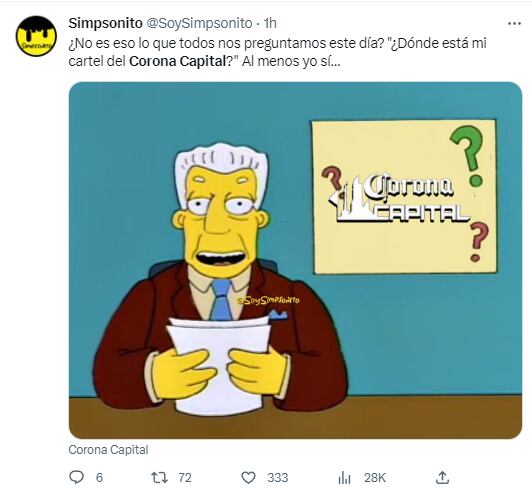The width and height of the screenshot is (532, 489).
Task: Open the 1h timestamp link
Action: pos(270,23)
